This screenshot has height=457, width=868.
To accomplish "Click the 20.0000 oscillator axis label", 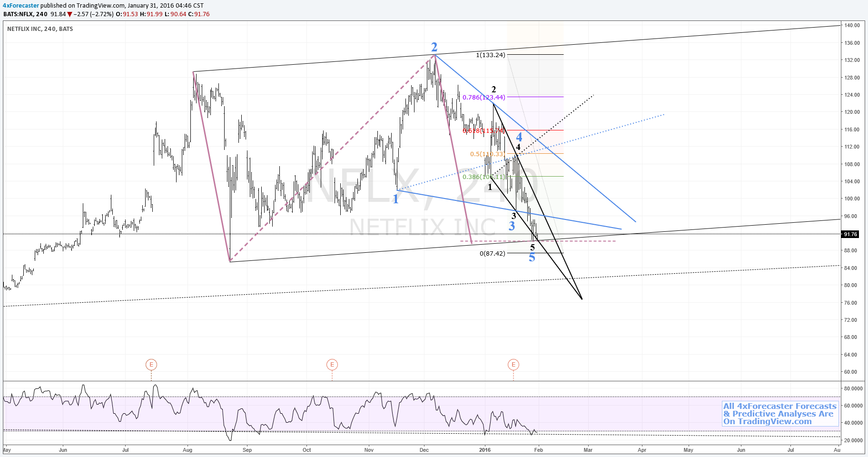I will (x=853, y=440).
